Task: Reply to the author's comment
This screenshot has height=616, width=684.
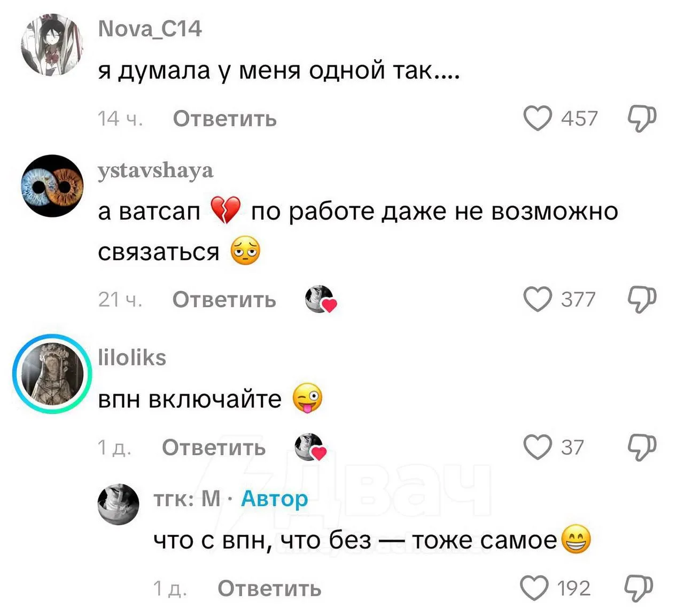Action: (269, 588)
